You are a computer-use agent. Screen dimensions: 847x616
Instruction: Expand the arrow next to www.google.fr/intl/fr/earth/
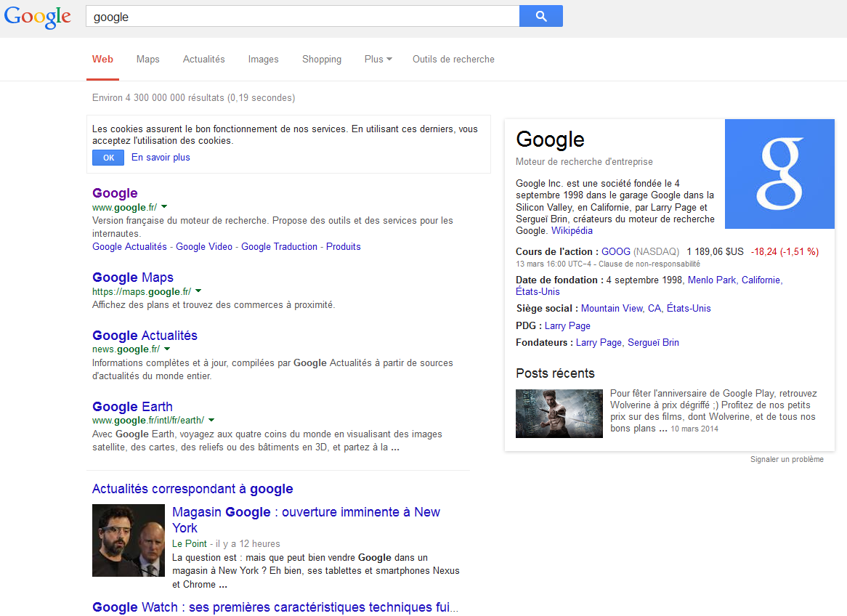click(211, 420)
